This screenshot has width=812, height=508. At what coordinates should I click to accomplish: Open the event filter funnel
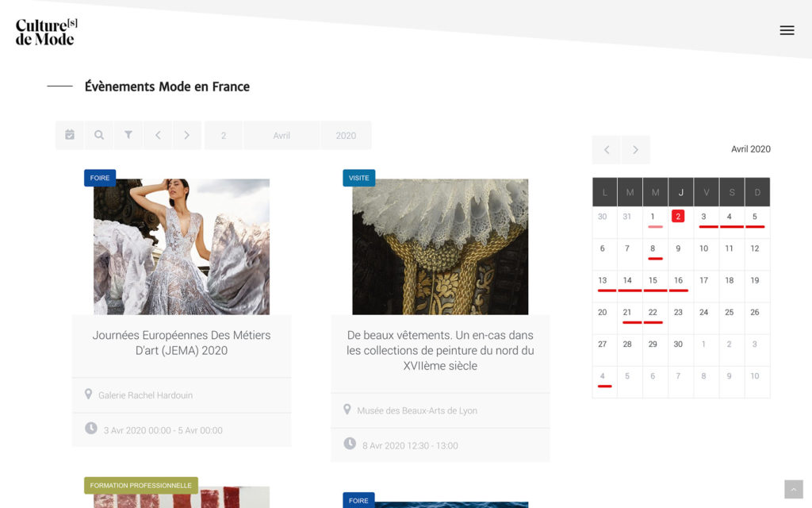[128, 135]
